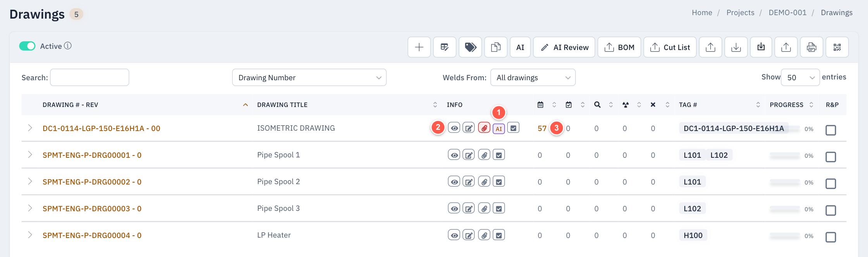Click into the Search input field
This screenshot has height=257, width=868.
click(x=89, y=78)
